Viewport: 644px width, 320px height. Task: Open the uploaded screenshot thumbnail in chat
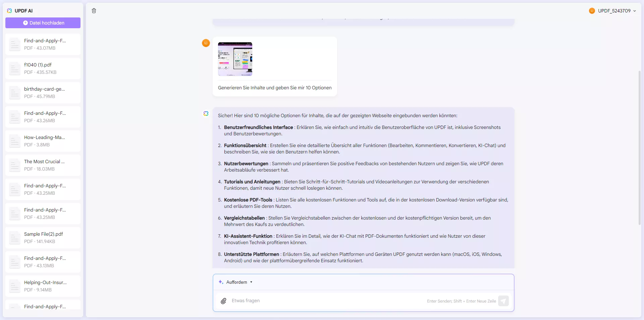235,59
